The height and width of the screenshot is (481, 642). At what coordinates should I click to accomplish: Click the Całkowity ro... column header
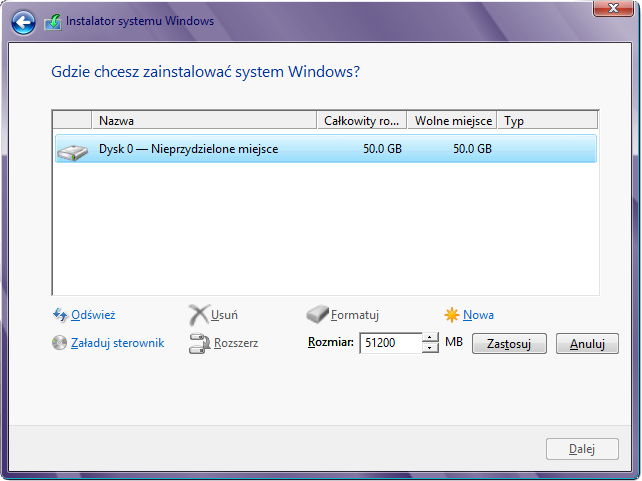pos(362,120)
